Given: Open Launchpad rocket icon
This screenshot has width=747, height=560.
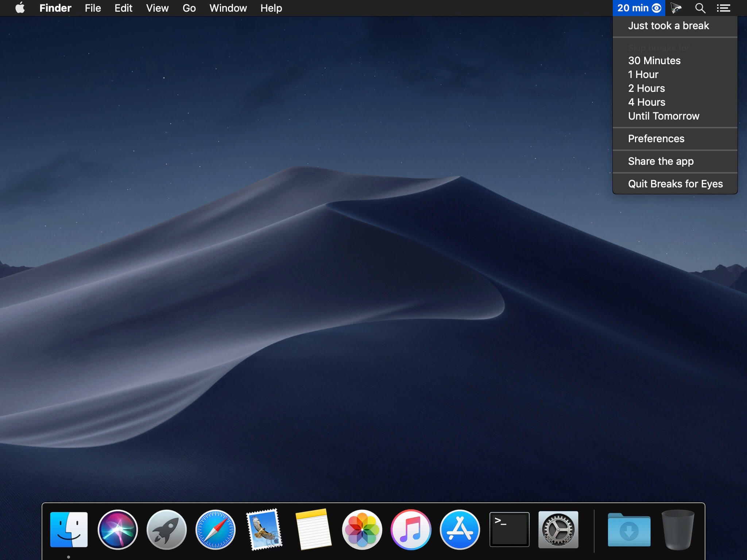Looking at the screenshot, I should click(167, 529).
